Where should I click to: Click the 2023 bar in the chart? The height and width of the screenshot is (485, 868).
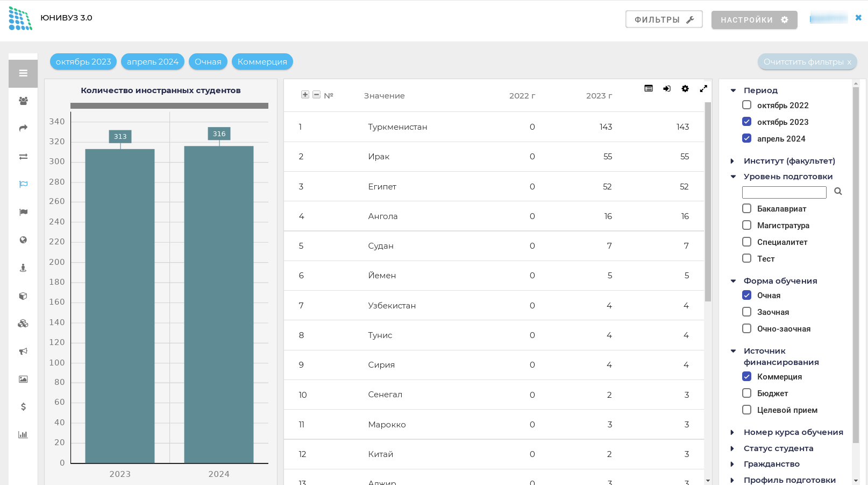click(x=120, y=306)
